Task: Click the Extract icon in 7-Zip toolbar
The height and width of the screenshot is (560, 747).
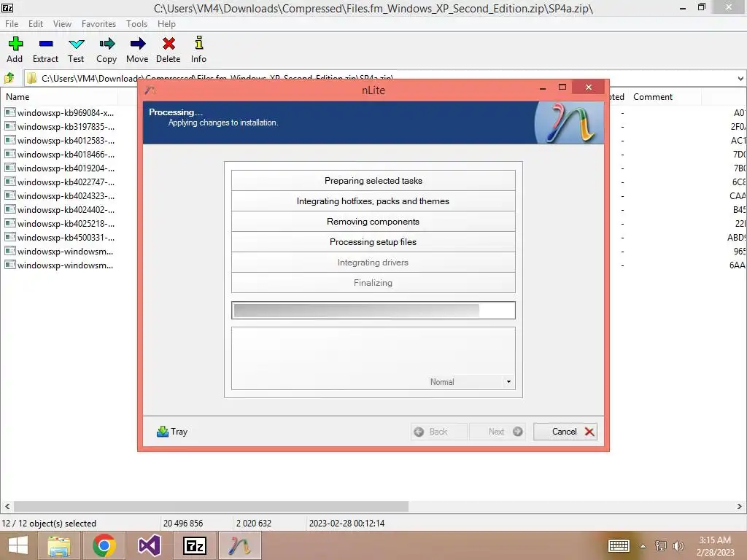Action: [46, 44]
